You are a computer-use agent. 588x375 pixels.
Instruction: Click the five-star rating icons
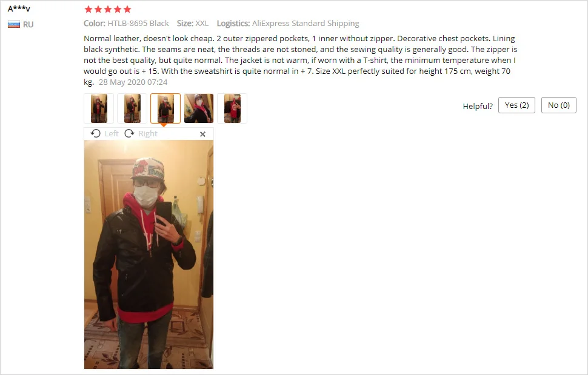108,9
